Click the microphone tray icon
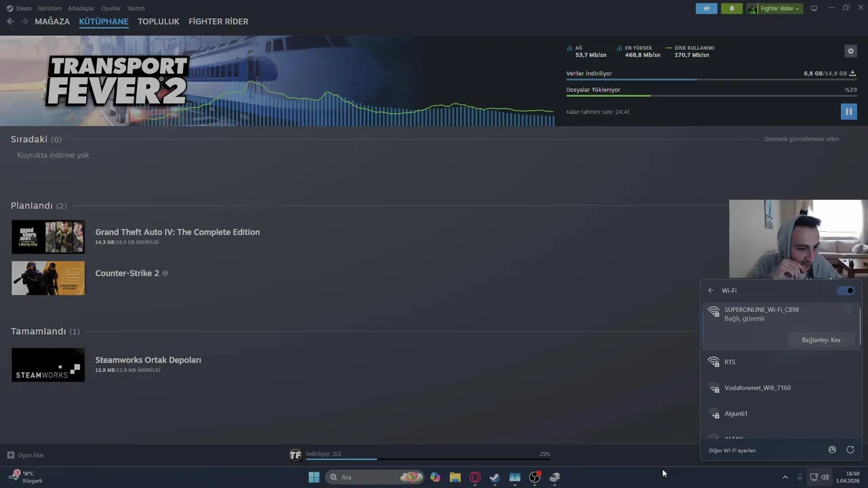 coord(800,477)
